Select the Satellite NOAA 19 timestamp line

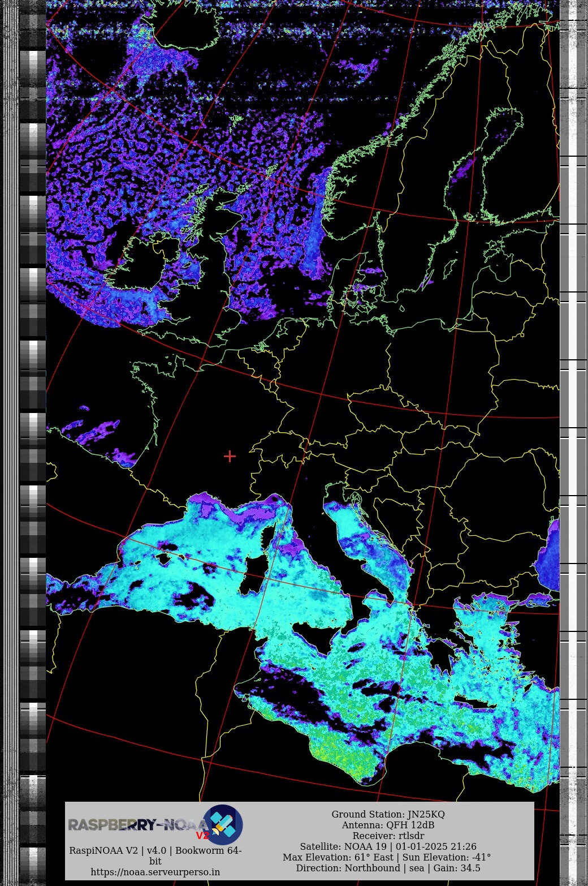388,846
